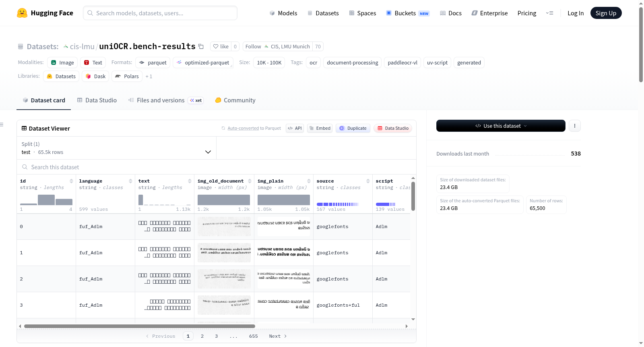
Task: Click the id column lengths histogram
Action: click(46, 200)
